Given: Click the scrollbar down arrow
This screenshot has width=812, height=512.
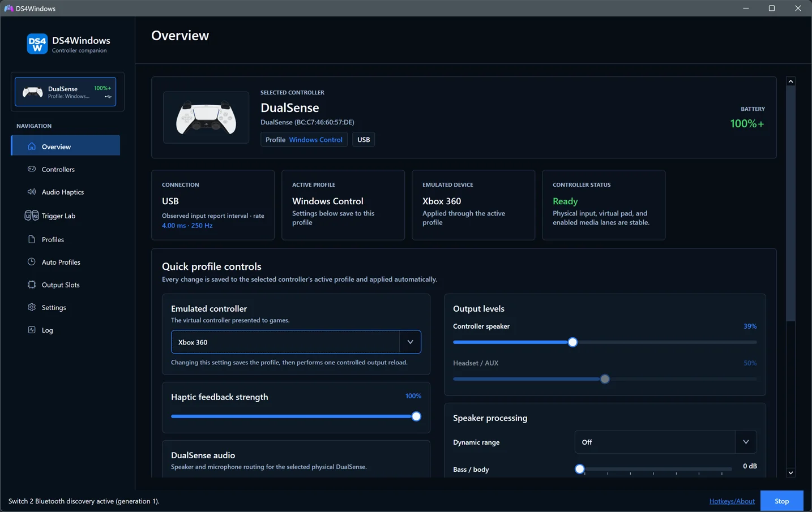Looking at the screenshot, I should click(791, 473).
